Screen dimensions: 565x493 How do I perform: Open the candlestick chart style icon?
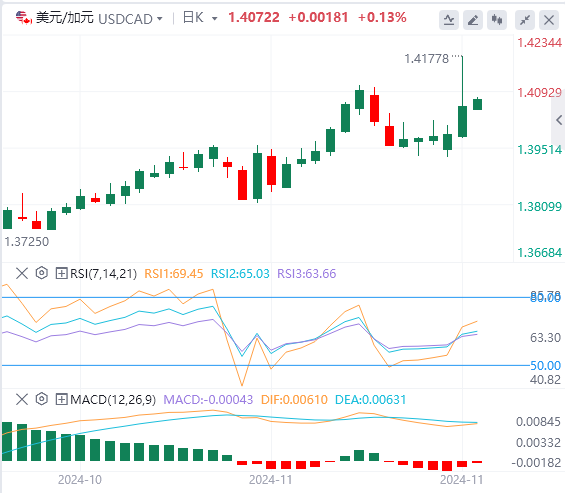click(x=497, y=20)
